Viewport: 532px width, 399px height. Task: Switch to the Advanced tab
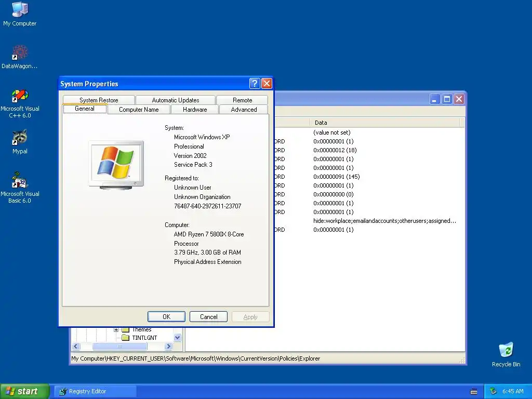tap(244, 110)
